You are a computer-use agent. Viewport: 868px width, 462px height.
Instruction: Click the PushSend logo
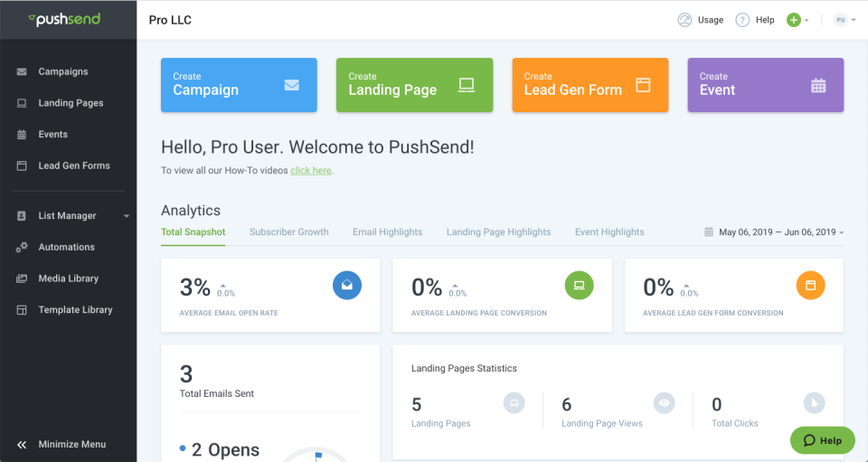[64, 19]
